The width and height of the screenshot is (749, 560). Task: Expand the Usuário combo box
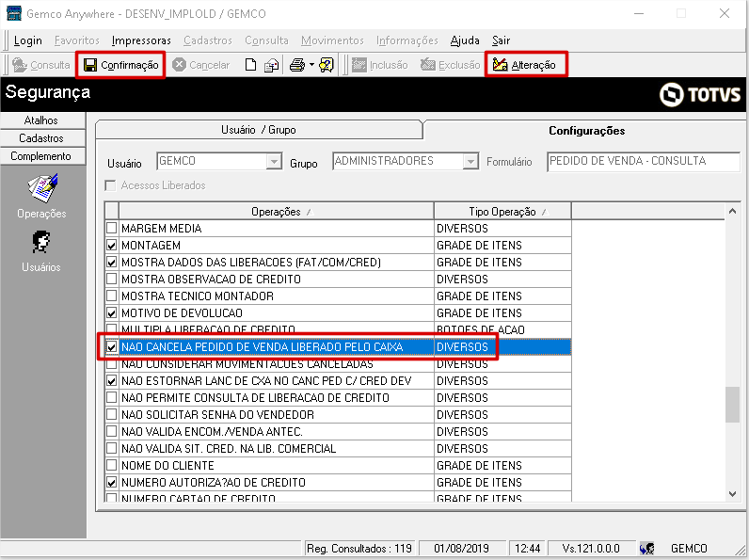point(274,162)
